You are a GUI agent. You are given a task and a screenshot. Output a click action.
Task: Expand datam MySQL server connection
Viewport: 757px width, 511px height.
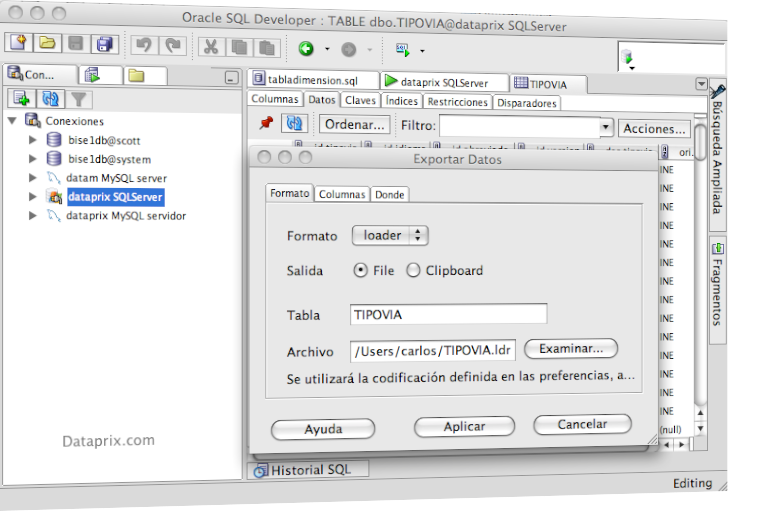tap(32, 177)
